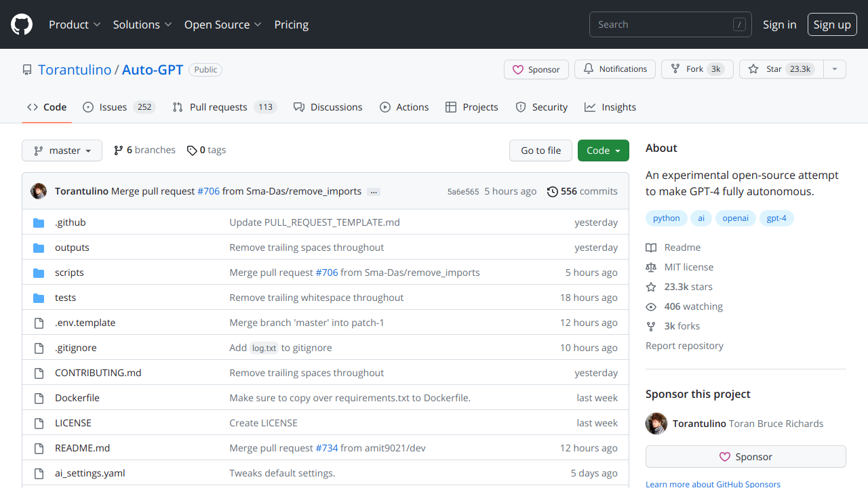Open the tests folder
This screenshot has height=488, width=868.
click(x=65, y=298)
